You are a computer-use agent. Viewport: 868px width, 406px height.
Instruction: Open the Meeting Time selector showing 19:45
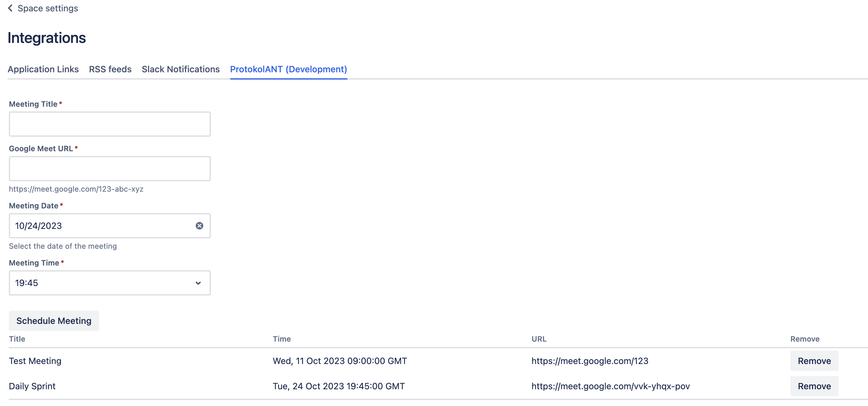[101, 283]
